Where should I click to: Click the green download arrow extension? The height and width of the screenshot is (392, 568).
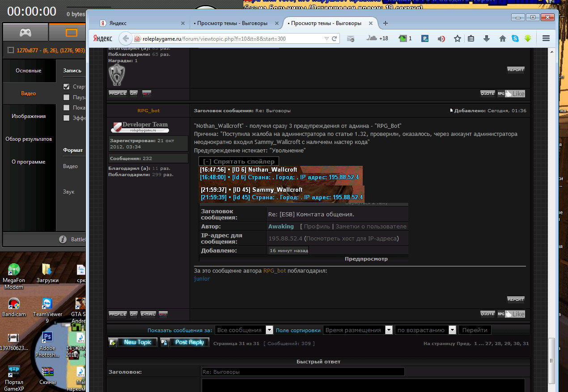(528, 38)
